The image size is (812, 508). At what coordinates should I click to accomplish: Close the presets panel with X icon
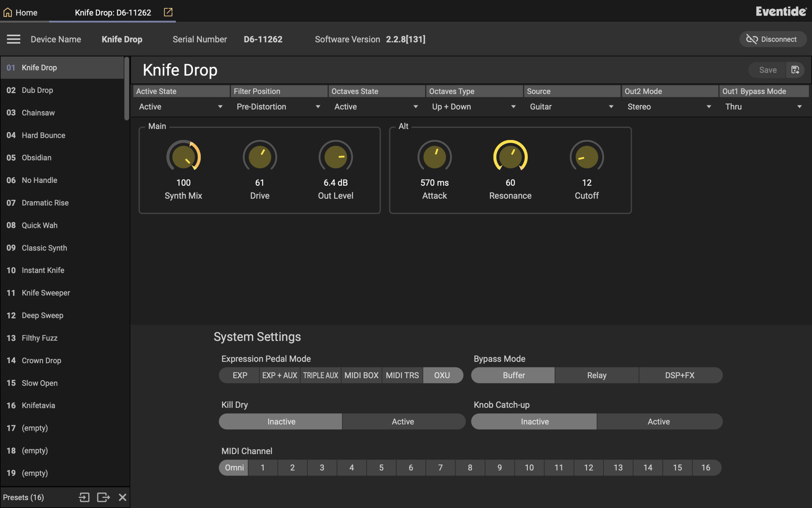pyautogui.click(x=122, y=497)
